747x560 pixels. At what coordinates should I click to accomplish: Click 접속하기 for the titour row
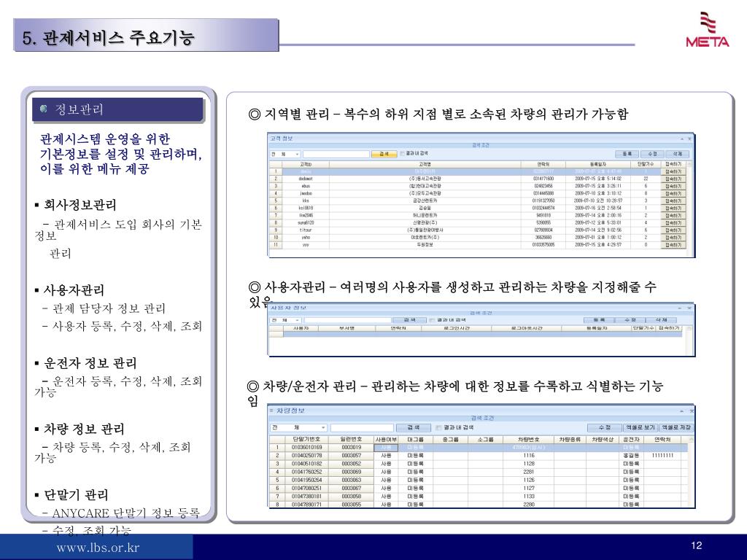pos(673,230)
